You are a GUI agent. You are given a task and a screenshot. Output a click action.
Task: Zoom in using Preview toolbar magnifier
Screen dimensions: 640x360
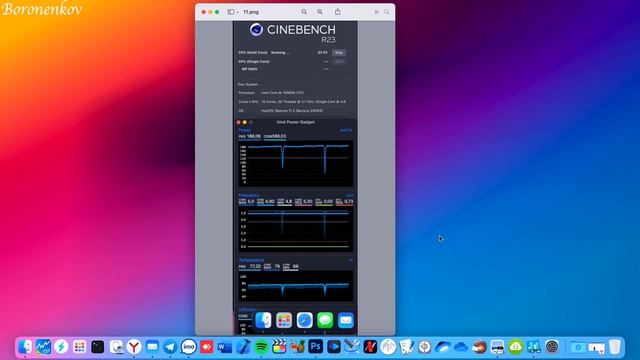coord(320,12)
